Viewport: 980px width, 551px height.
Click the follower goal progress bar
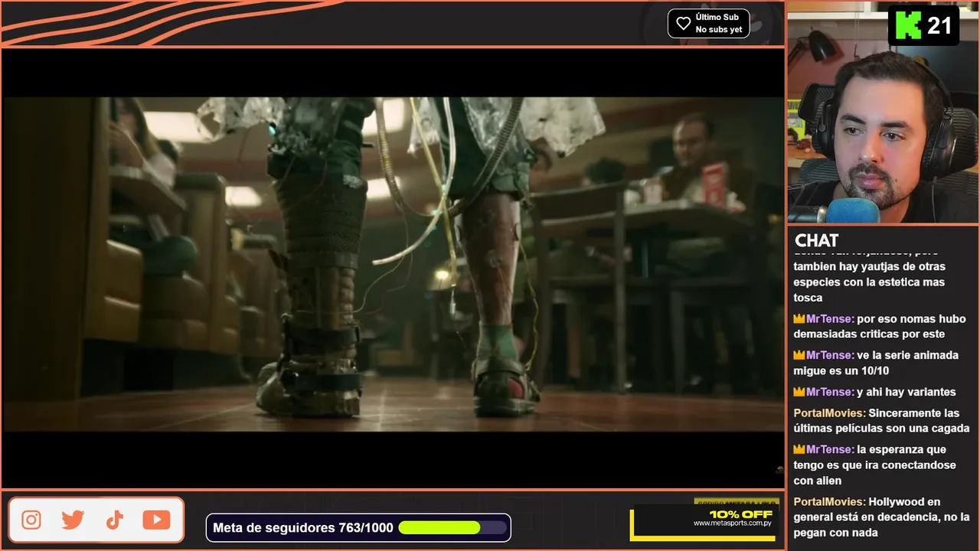pos(452,527)
